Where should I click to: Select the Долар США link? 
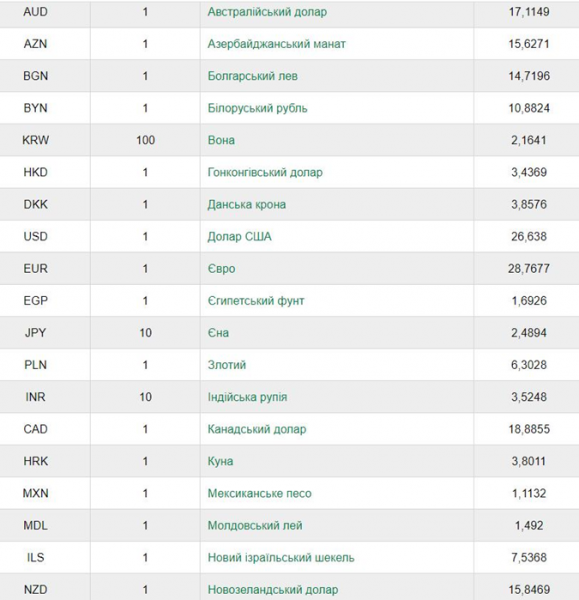(x=240, y=236)
